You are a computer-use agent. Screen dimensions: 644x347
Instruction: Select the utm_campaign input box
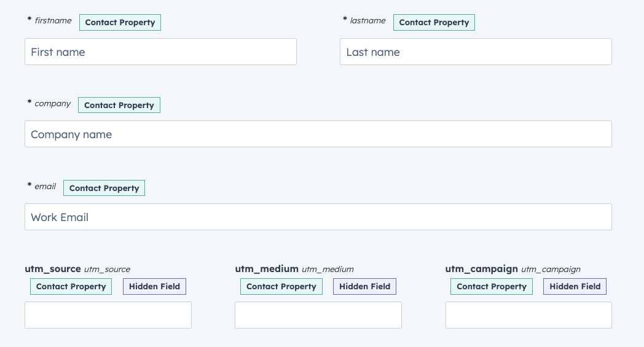click(528, 315)
